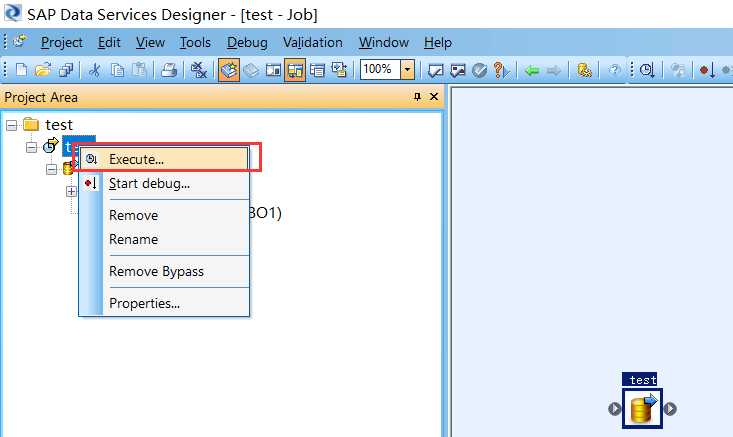Toggle the Project Area toolbar button
The width and height of the screenshot is (733, 437).
(295, 70)
